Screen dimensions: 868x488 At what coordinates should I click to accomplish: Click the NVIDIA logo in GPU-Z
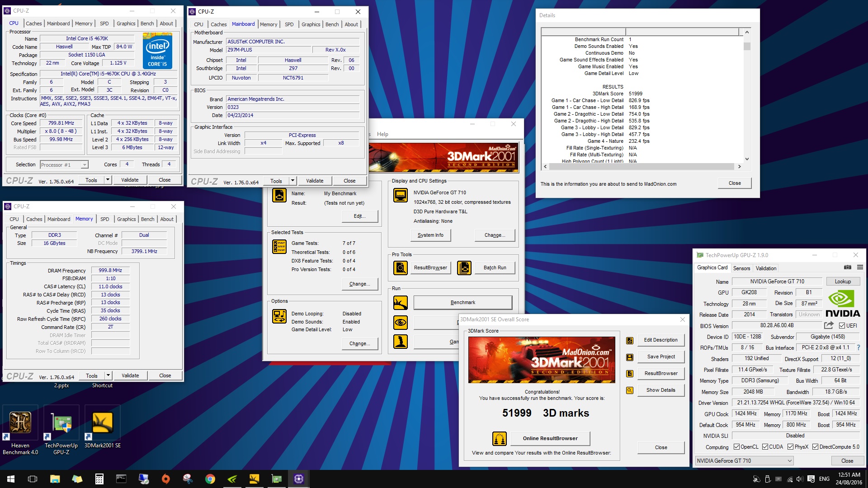pyautogui.click(x=843, y=304)
